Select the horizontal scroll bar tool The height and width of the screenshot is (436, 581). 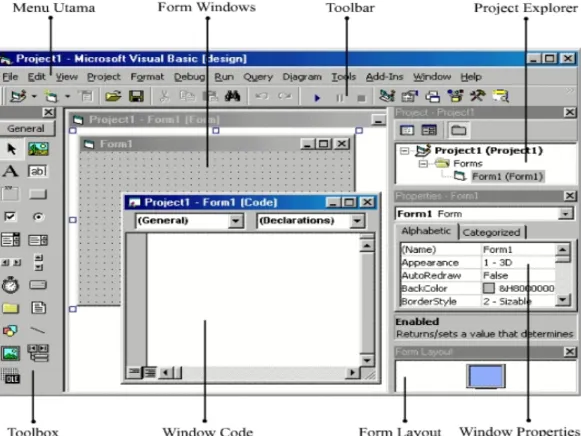tap(11, 263)
